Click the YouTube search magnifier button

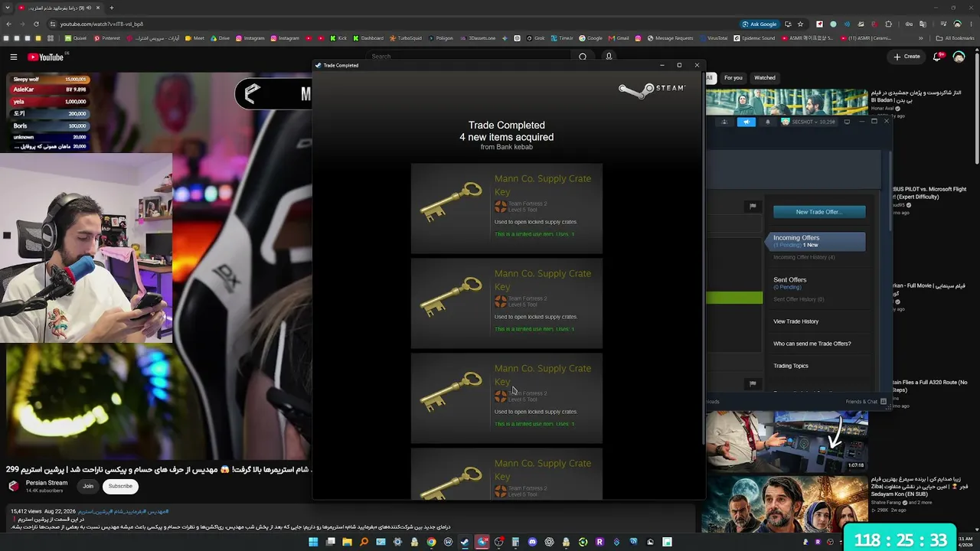click(x=583, y=57)
